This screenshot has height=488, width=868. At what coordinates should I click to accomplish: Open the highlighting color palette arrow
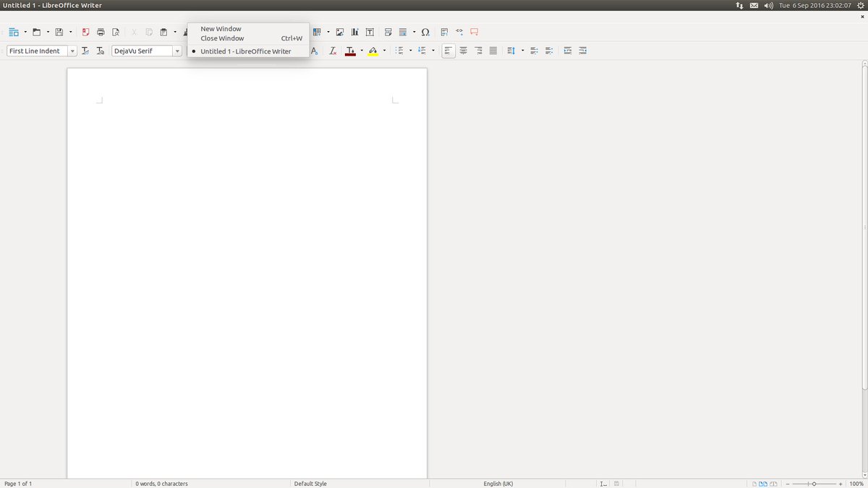coord(384,51)
